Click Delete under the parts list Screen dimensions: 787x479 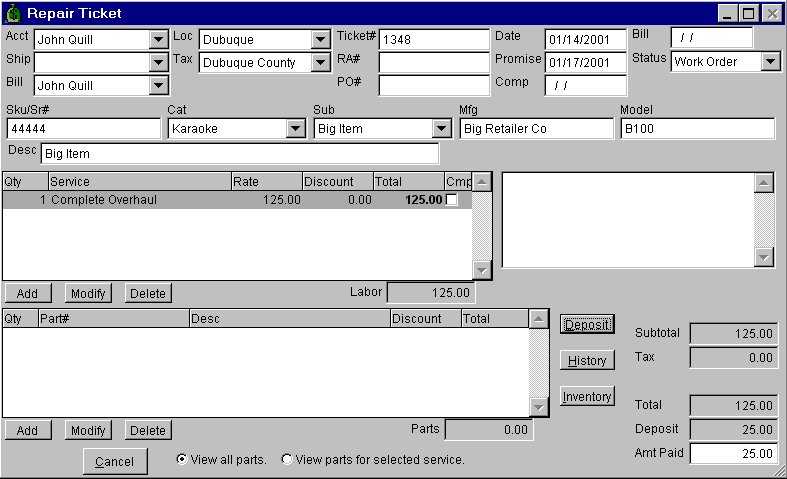[147, 430]
